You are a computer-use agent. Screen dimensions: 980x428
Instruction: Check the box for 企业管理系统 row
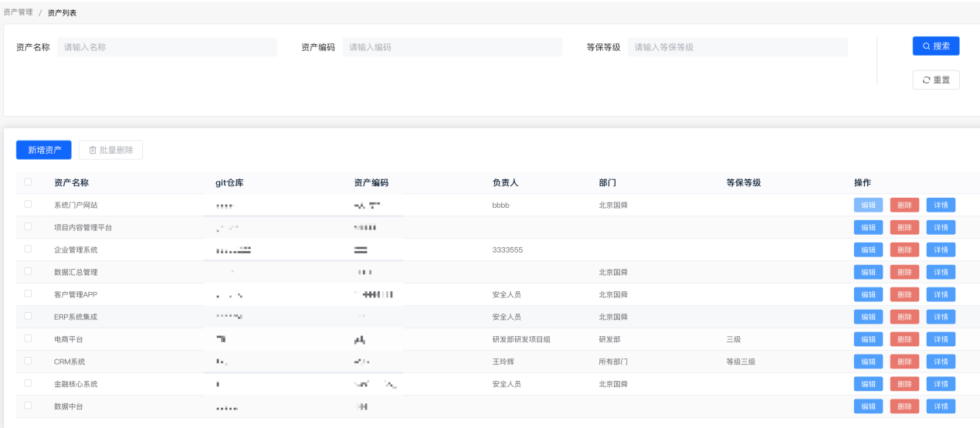(29, 250)
